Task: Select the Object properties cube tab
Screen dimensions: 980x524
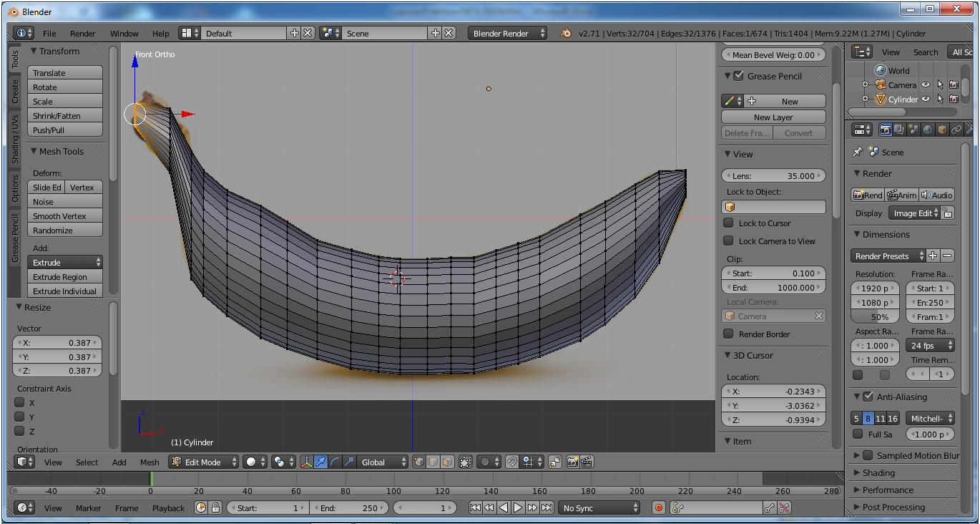Action: click(942, 130)
